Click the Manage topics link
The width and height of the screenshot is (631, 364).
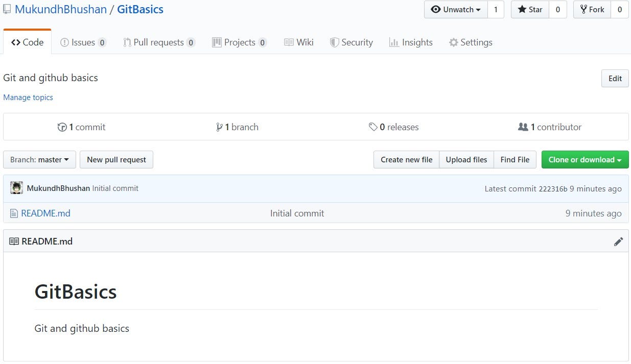pyautogui.click(x=28, y=97)
